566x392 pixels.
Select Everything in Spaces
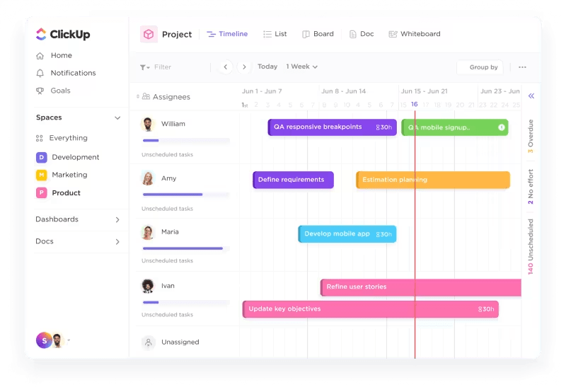62,138
